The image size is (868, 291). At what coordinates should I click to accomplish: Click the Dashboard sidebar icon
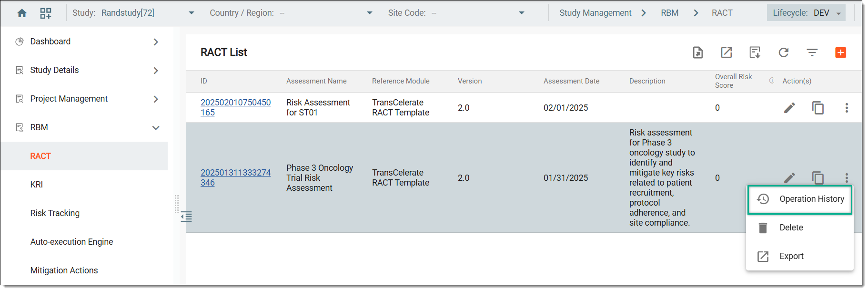[20, 42]
